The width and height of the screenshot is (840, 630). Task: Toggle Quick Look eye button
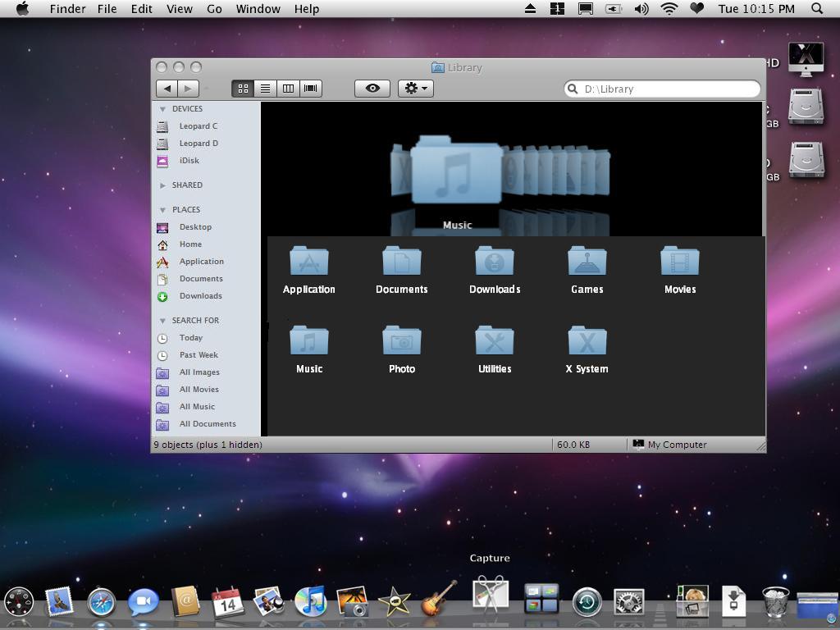[372, 89]
